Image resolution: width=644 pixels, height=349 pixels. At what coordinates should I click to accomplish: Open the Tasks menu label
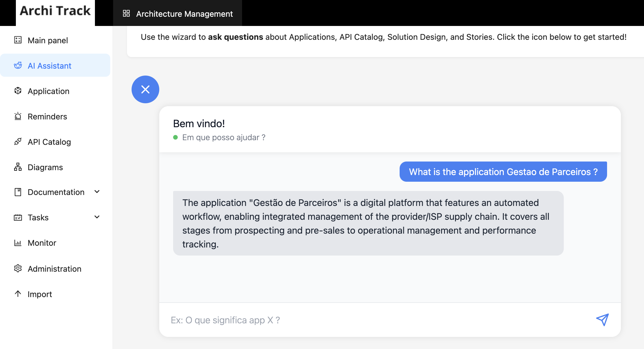[38, 217]
